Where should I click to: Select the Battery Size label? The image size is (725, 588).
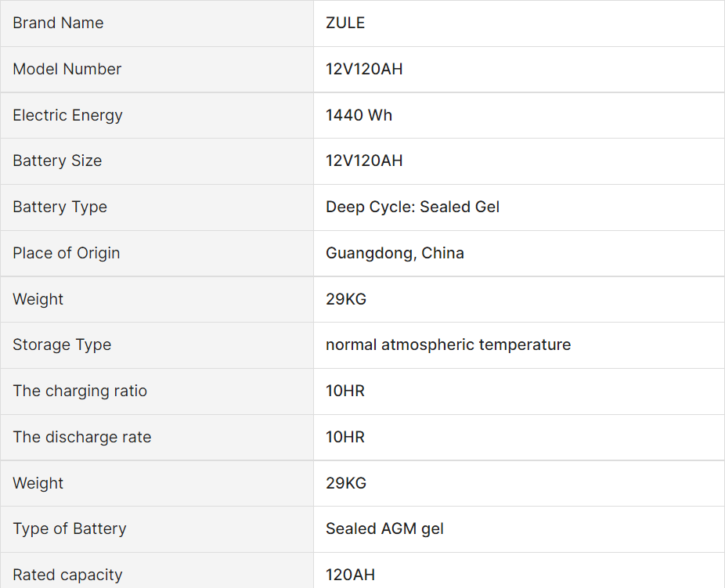[57, 161]
